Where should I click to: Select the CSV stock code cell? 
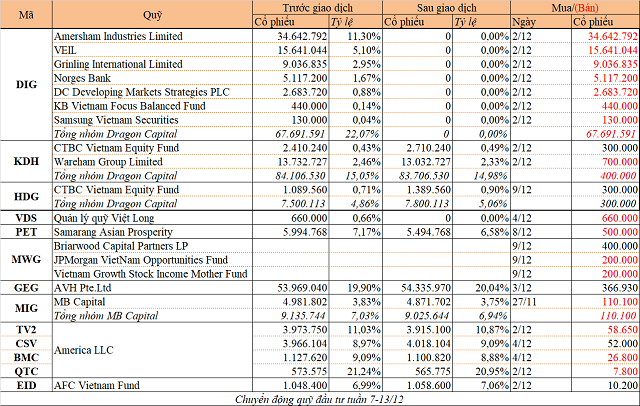(26, 344)
